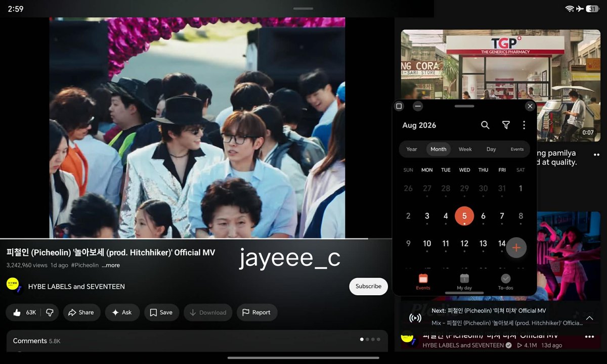The width and height of the screenshot is (607, 364).
Task: Switch Calendar to Day view
Action: (491, 149)
